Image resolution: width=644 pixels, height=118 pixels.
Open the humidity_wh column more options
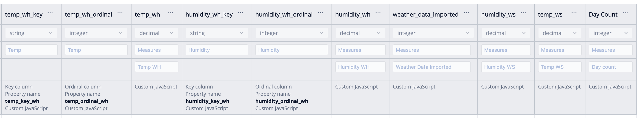[378, 13]
